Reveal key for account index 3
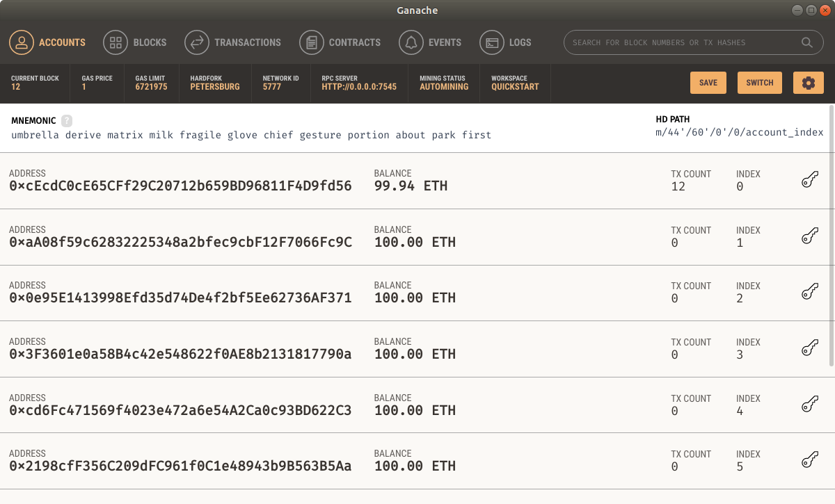 click(x=809, y=348)
